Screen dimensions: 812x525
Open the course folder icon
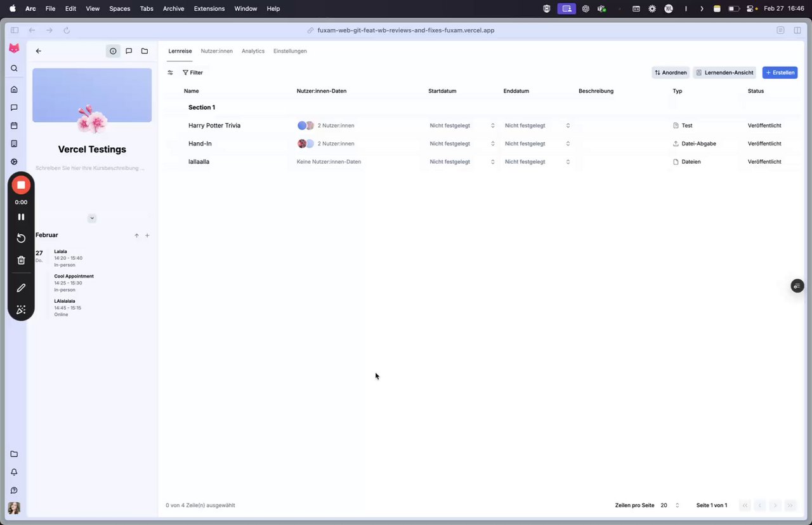145,51
